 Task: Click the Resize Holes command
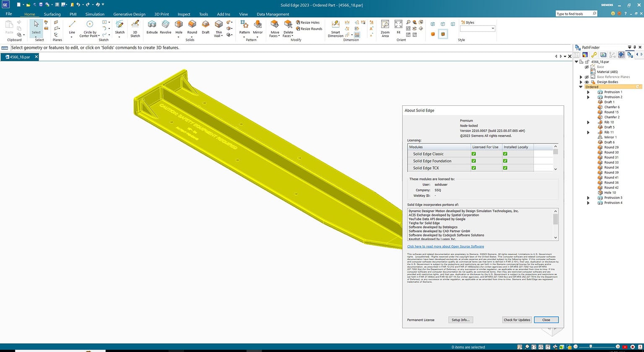308,23
